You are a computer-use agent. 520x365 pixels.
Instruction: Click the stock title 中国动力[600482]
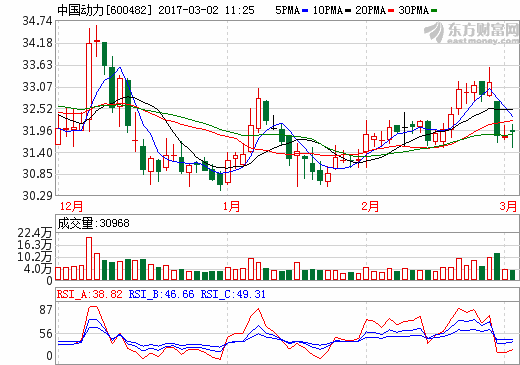coord(104,10)
